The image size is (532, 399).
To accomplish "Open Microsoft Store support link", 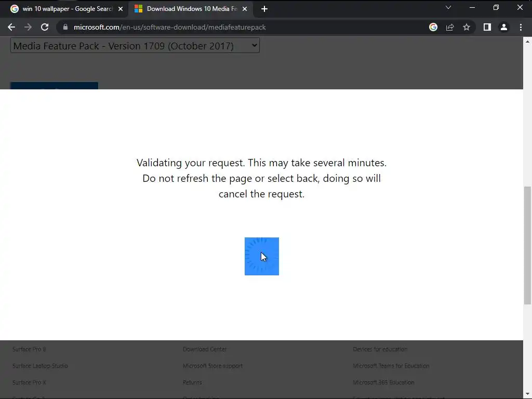I will pyautogui.click(x=212, y=366).
